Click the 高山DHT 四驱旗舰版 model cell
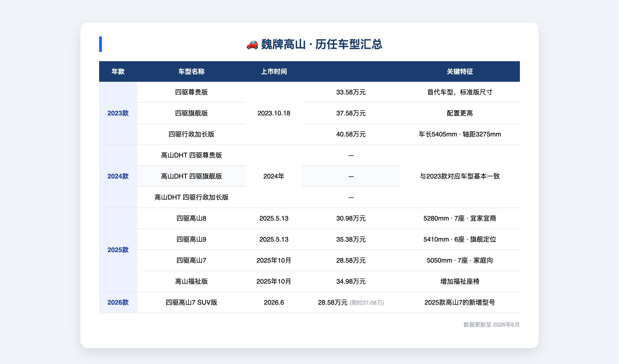 (191, 176)
